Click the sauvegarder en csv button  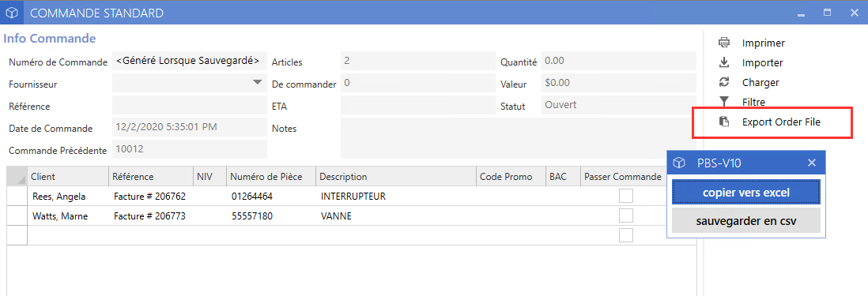click(x=745, y=221)
